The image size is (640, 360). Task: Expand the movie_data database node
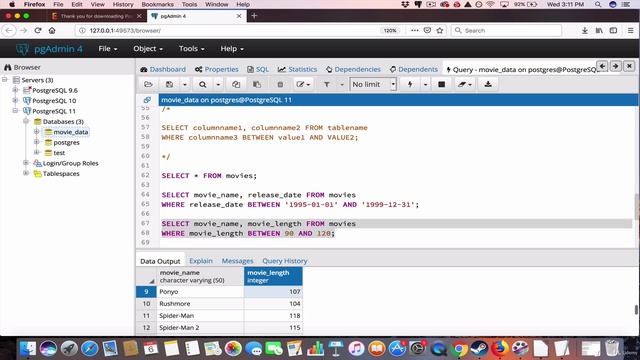(37, 131)
